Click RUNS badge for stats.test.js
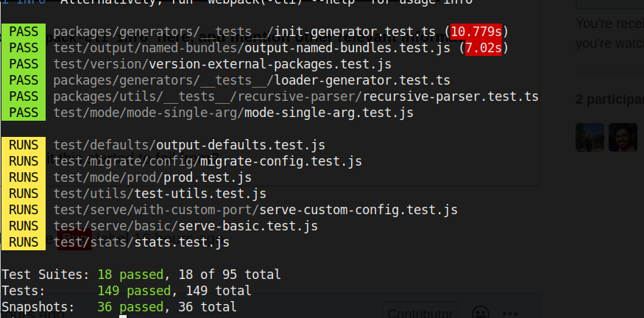This screenshot has width=644, height=318. click(x=24, y=242)
